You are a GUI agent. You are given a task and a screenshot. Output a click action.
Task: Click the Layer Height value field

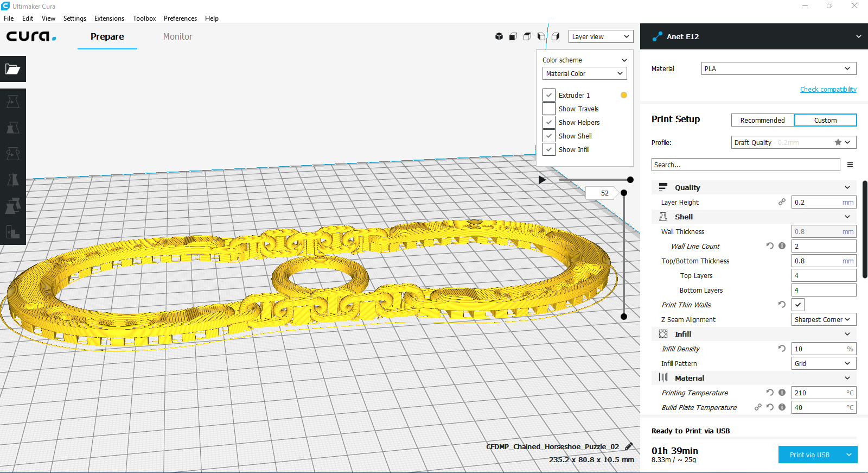pos(824,202)
